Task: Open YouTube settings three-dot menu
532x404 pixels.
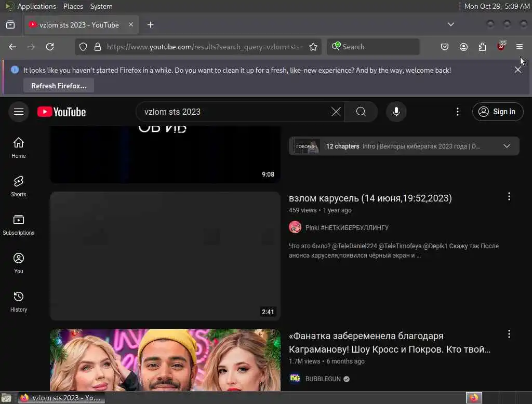Action: point(457,112)
